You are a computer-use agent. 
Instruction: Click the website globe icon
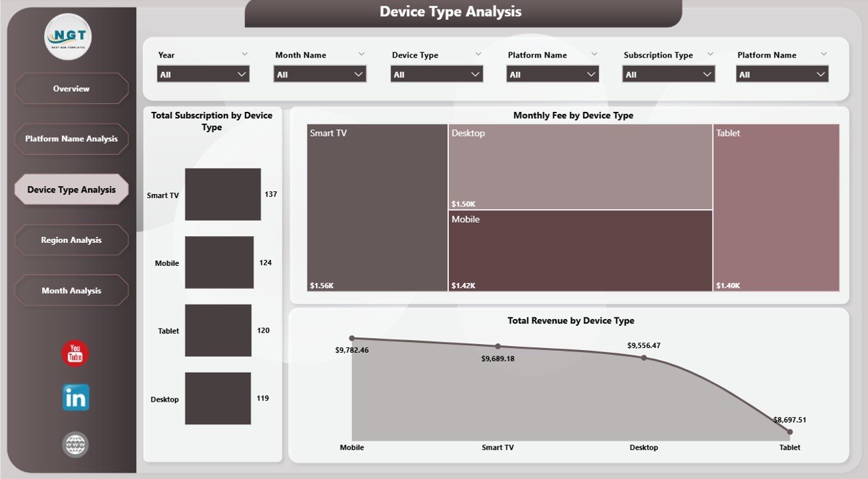point(75,444)
